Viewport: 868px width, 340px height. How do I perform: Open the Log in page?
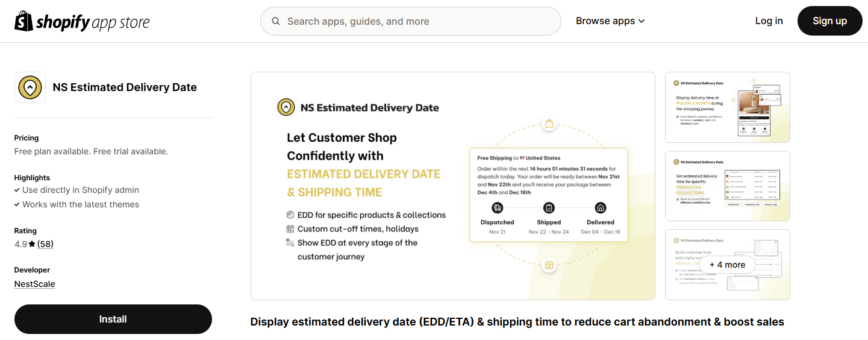coord(769,21)
